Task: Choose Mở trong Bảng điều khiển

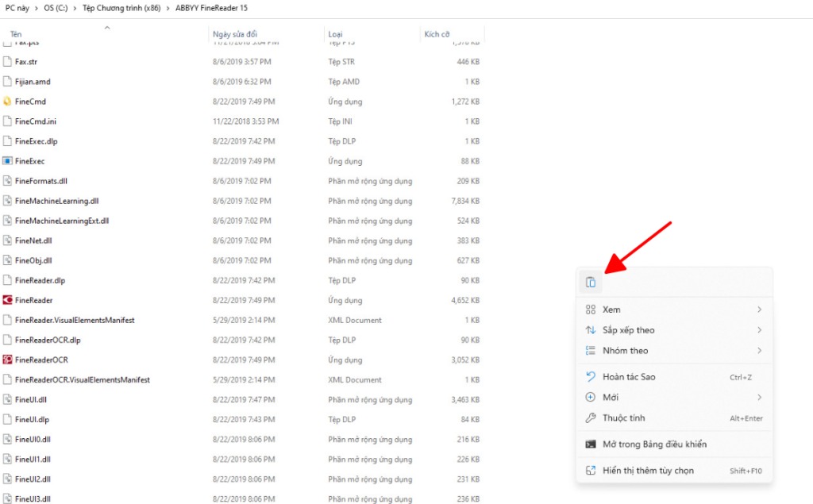Action: click(x=674, y=444)
